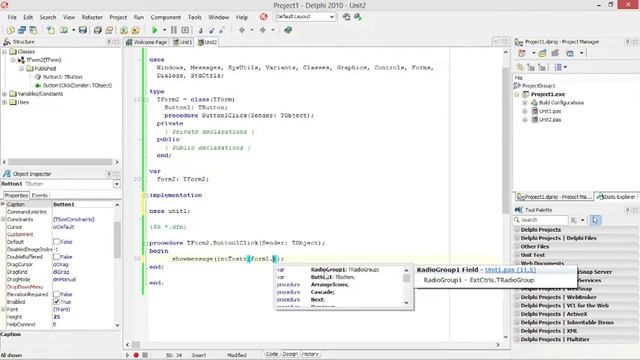The width and height of the screenshot is (640, 360).
Task: Click the help icon next to the Help menu
Action: click(x=264, y=17)
